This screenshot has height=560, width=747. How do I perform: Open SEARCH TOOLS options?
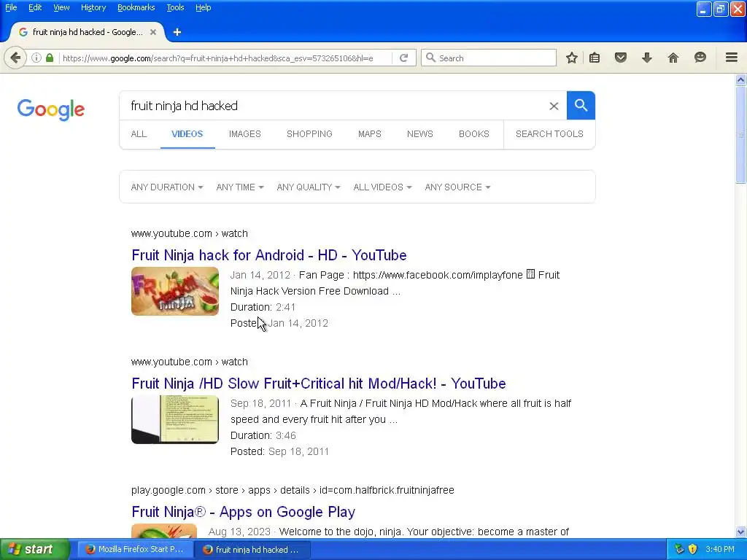pyautogui.click(x=549, y=134)
